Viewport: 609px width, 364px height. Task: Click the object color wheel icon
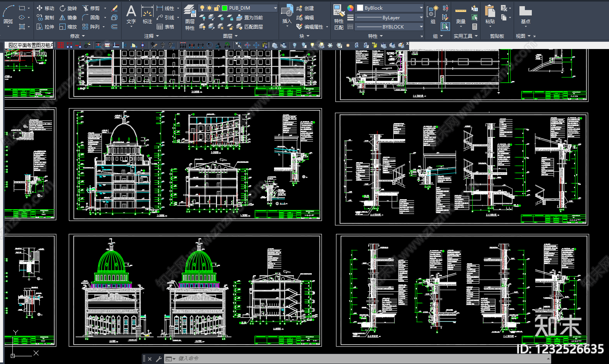click(x=350, y=8)
